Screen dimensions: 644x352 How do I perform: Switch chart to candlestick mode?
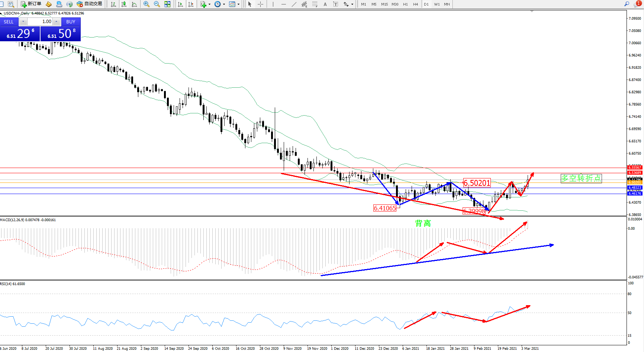pyautogui.click(x=124, y=4)
